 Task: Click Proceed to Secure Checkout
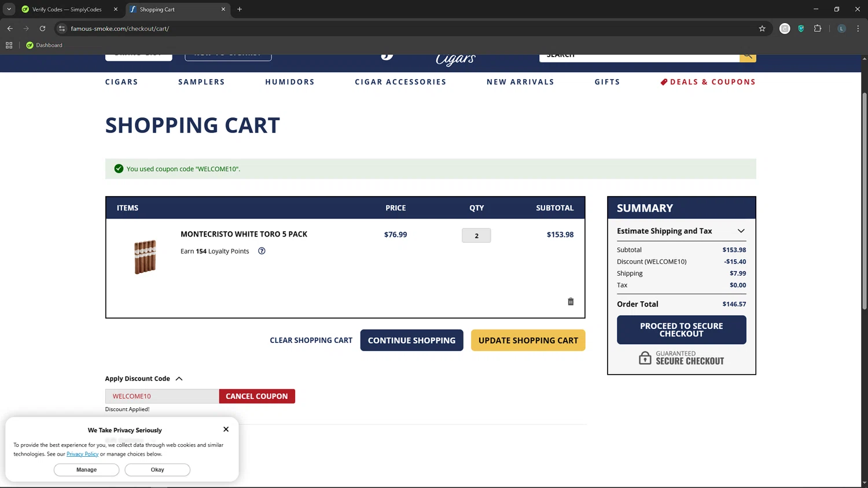(681, 330)
